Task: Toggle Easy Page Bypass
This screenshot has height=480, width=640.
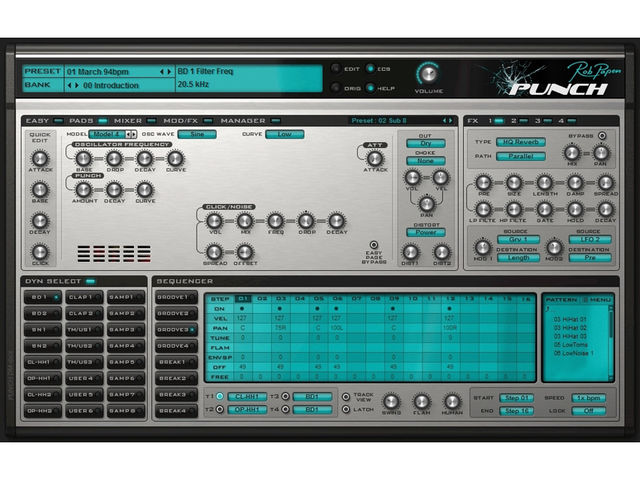Action: click(373, 245)
